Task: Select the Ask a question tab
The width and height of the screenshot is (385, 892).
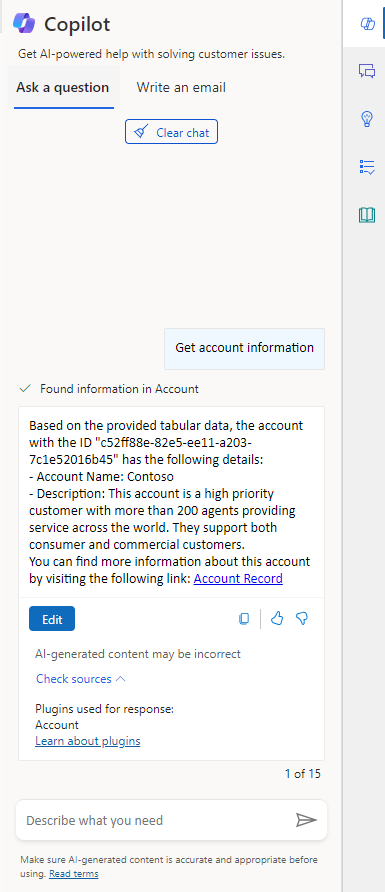Action: pyautogui.click(x=63, y=88)
